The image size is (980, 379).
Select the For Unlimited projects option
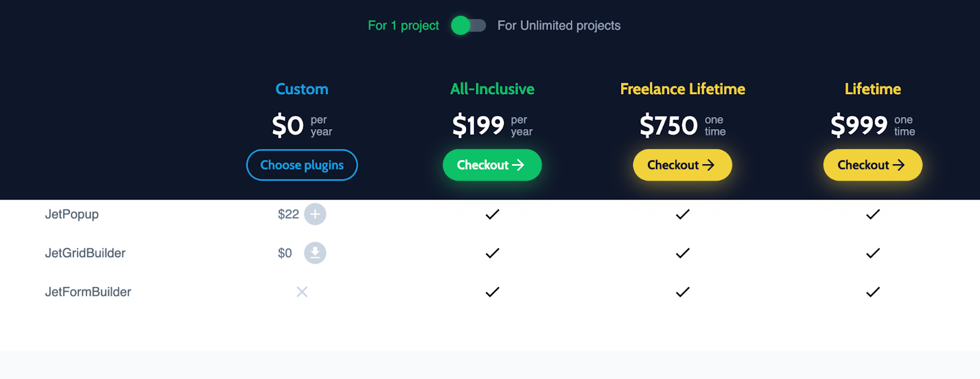[559, 26]
